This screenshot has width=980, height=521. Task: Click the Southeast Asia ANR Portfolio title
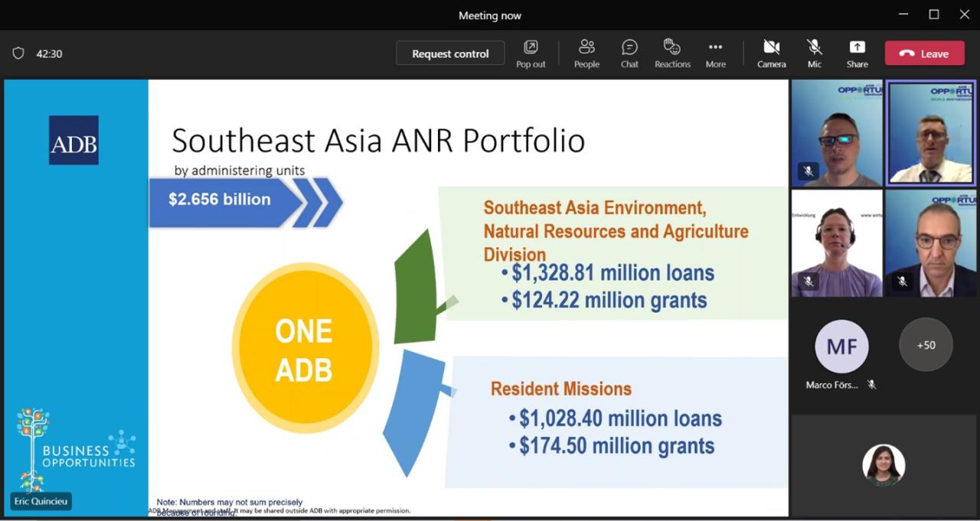tap(378, 141)
